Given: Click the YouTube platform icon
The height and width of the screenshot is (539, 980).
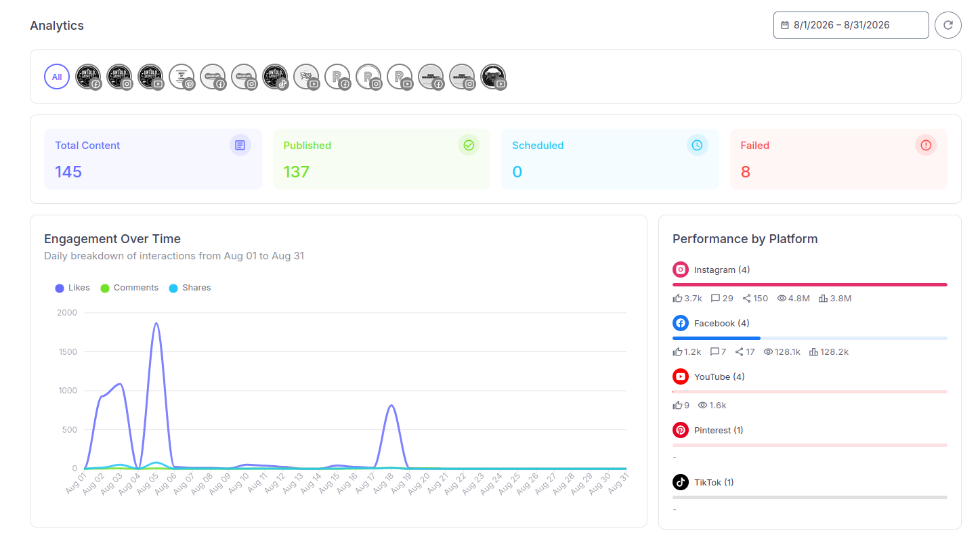Looking at the screenshot, I should (x=681, y=376).
